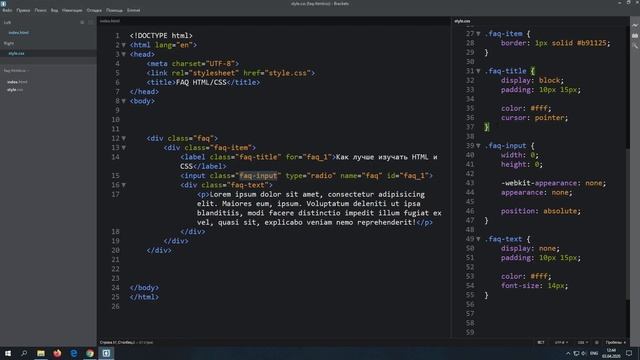Select style.css in Right working files
The height and width of the screenshot is (360, 640).
16,53
